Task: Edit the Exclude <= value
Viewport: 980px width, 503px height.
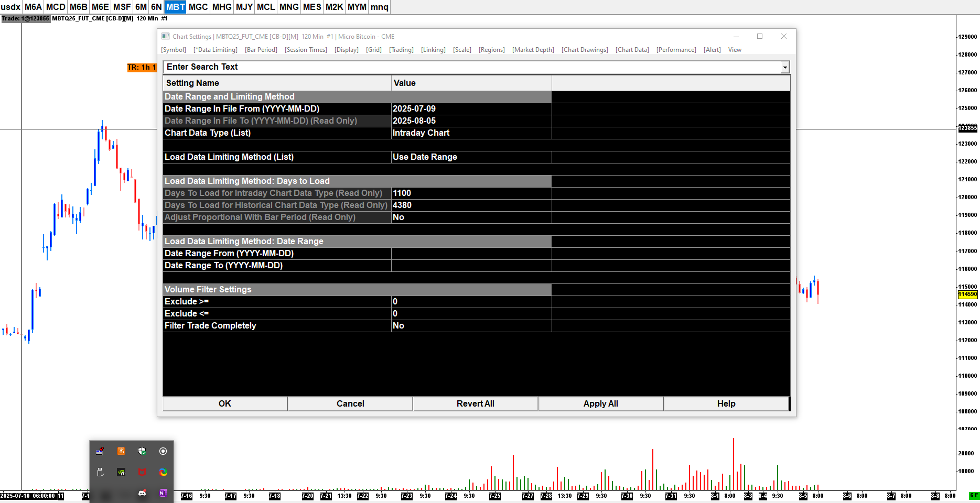Action: (x=471, y=314)
